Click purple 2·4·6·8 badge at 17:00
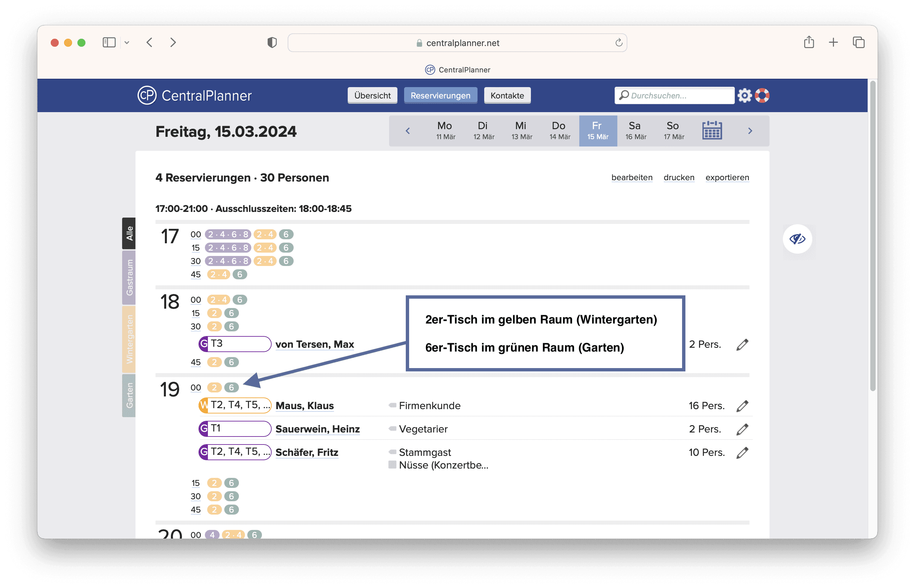Viewport: 915px width, 588px height. 228,235
